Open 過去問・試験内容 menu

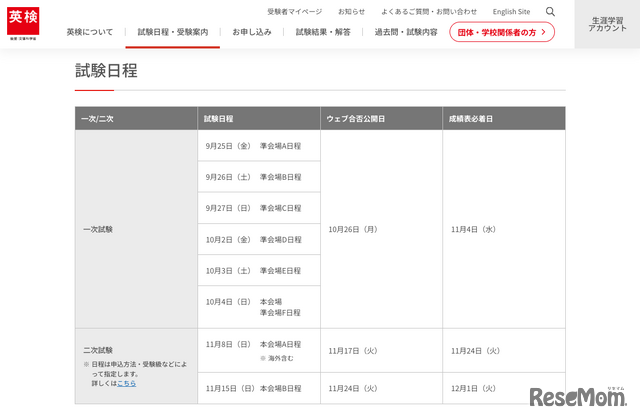[406, 32]
